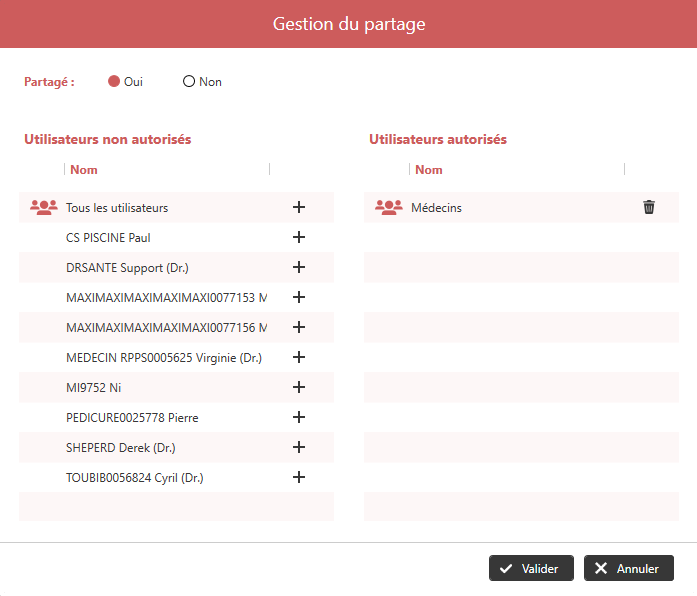Sort authorized users by Nom column header
The width and height of the screenshot is (697, 596).
point(428,170)
